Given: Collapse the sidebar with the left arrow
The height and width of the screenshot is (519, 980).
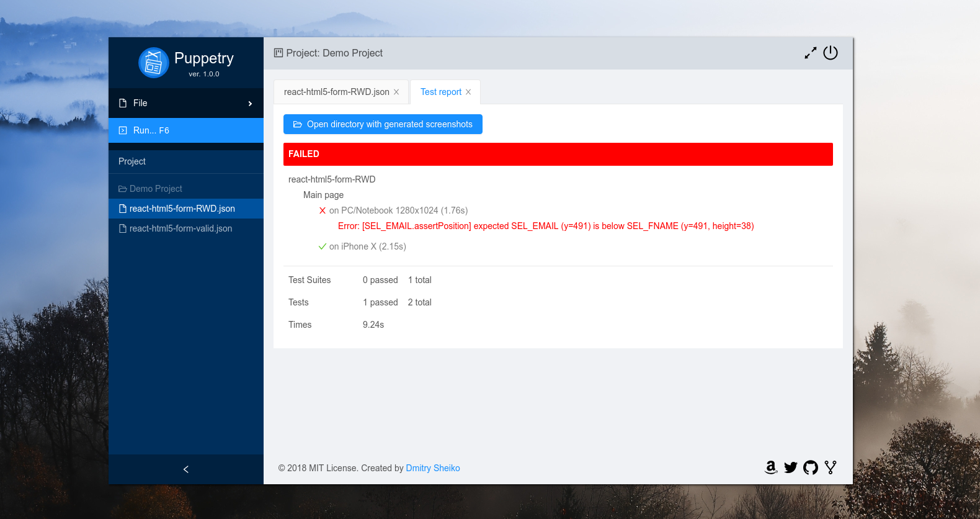Looking at the screenshot, I should tap(186, 469).
